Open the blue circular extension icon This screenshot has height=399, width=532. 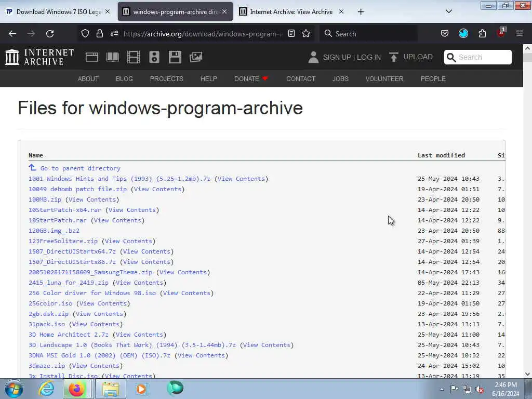click(x=463, y=33)
